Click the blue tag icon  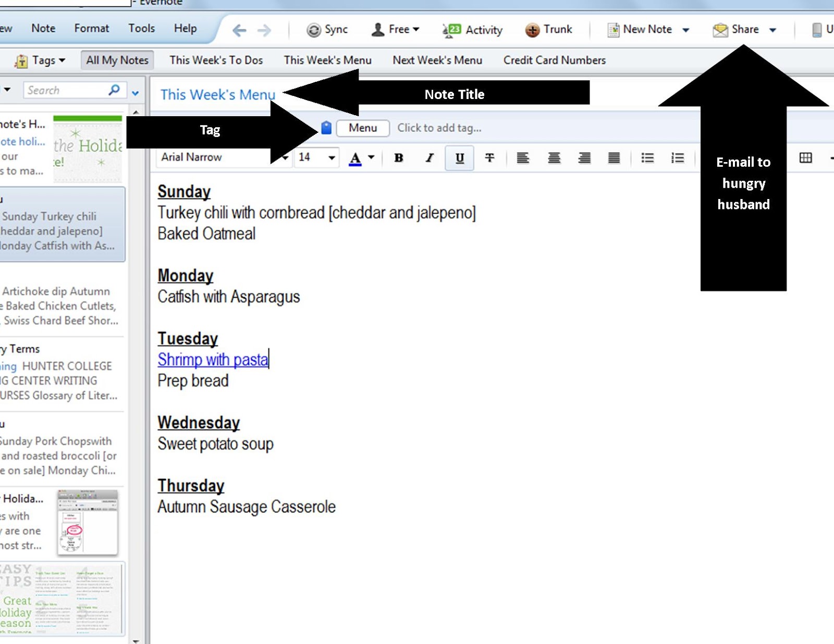pyautogui.click(x=326, y=128)
